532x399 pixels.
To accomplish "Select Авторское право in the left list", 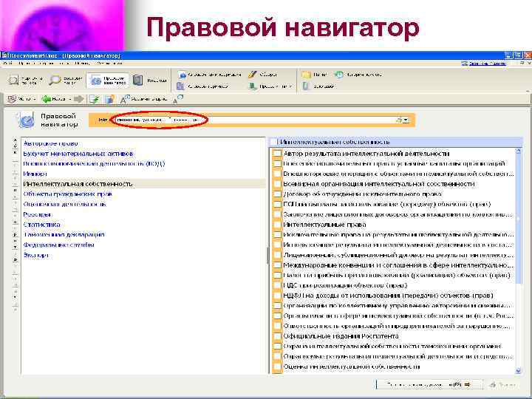I will pyautogui.click(x=50, y=143).
